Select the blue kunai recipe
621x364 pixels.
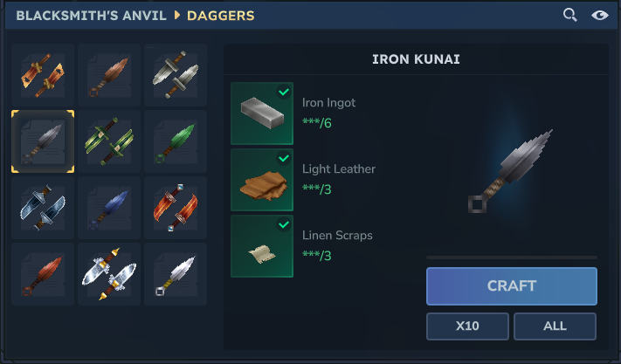point(109,208)
